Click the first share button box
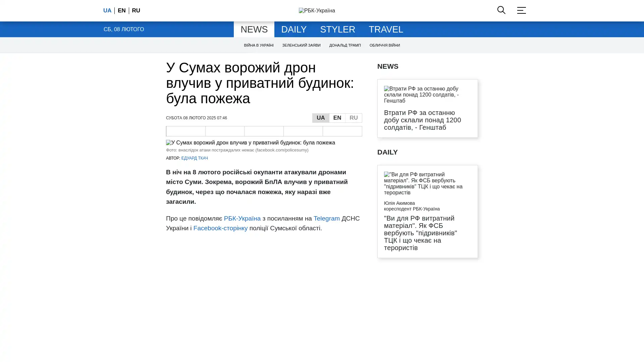The height and width of the screenshot is (362, 644). click(186, 131)
